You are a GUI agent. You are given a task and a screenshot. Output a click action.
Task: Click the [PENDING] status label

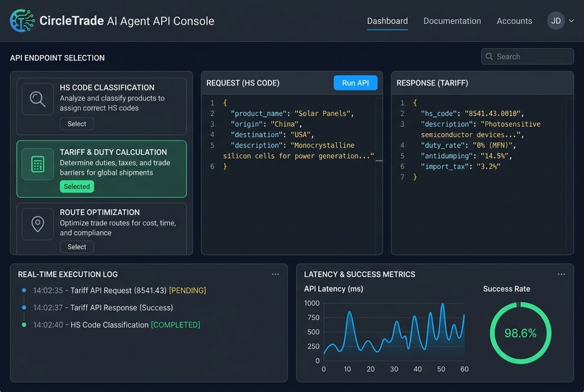tap(188, 291)
